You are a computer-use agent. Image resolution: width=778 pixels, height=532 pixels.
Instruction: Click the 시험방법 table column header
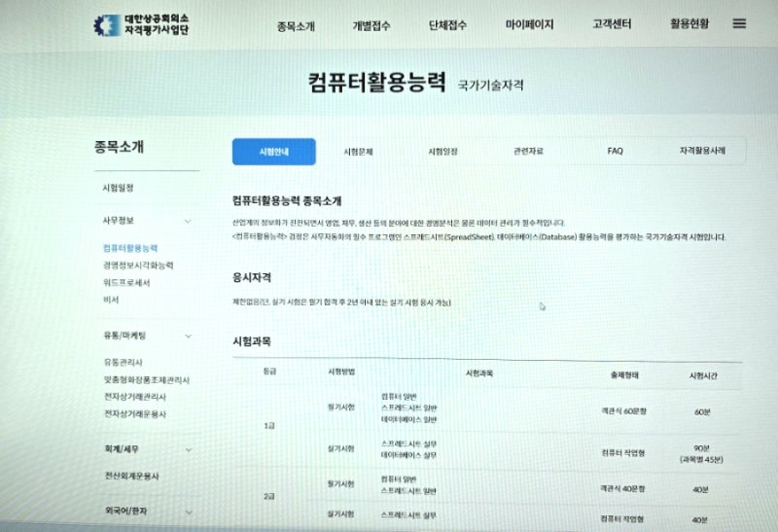click(x=341, y=372)
